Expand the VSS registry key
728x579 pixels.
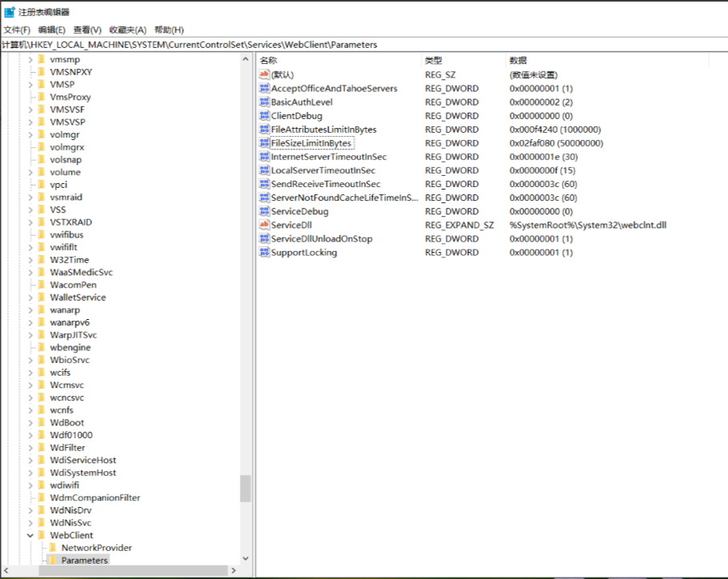(30, 210)
